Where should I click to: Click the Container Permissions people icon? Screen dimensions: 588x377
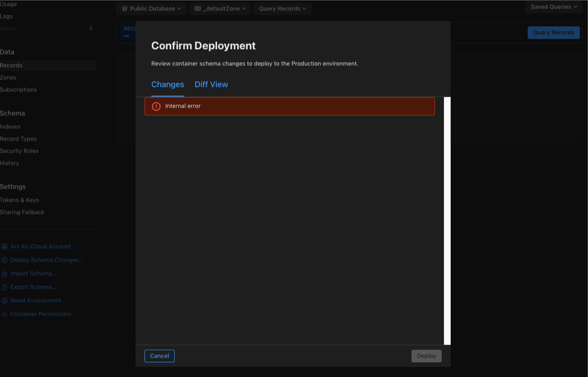[5, 314]
